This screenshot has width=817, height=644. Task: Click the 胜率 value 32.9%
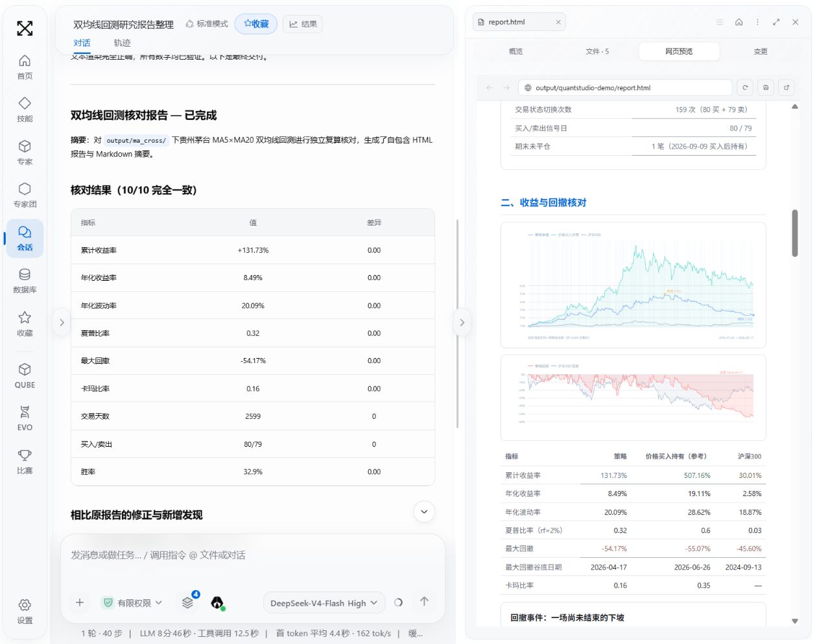pos(253,472)
